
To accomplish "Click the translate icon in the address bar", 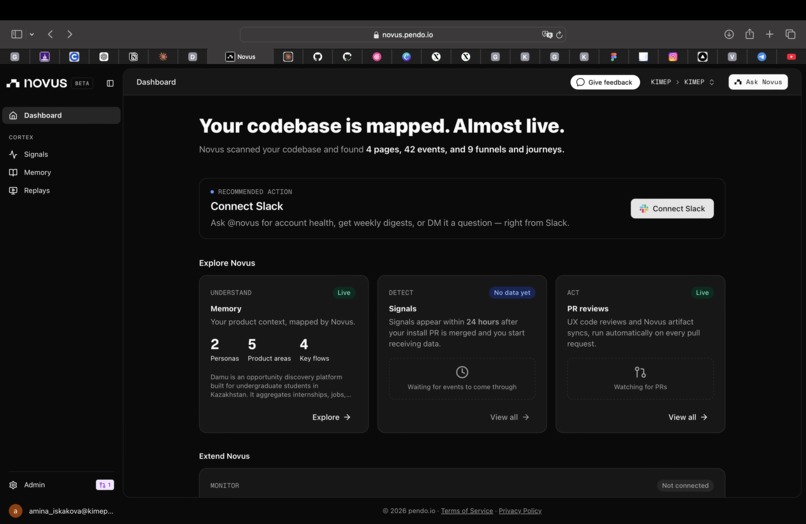I will pos(547,34).
